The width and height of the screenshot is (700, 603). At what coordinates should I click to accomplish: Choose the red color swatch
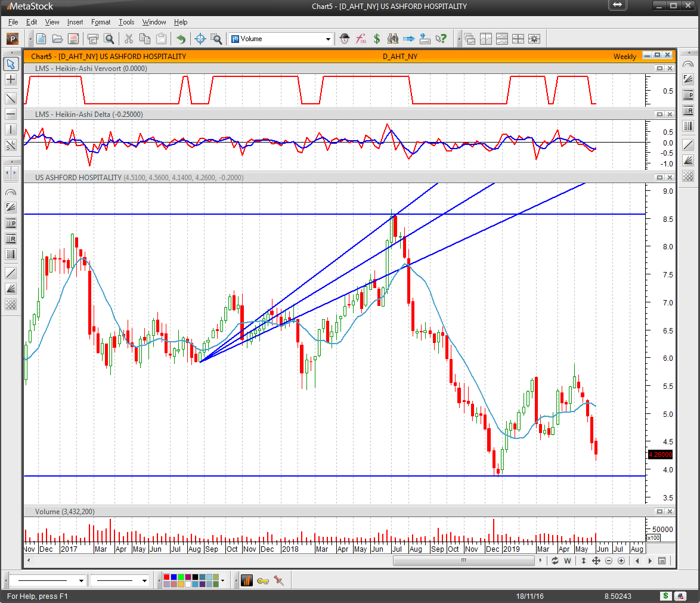(x=166, y=577)
